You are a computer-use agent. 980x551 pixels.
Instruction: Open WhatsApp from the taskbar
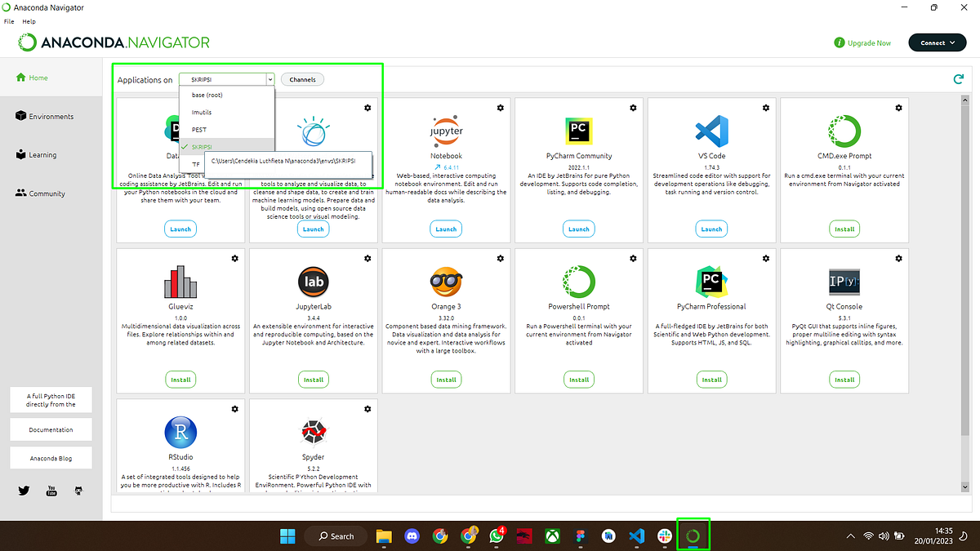497,535
